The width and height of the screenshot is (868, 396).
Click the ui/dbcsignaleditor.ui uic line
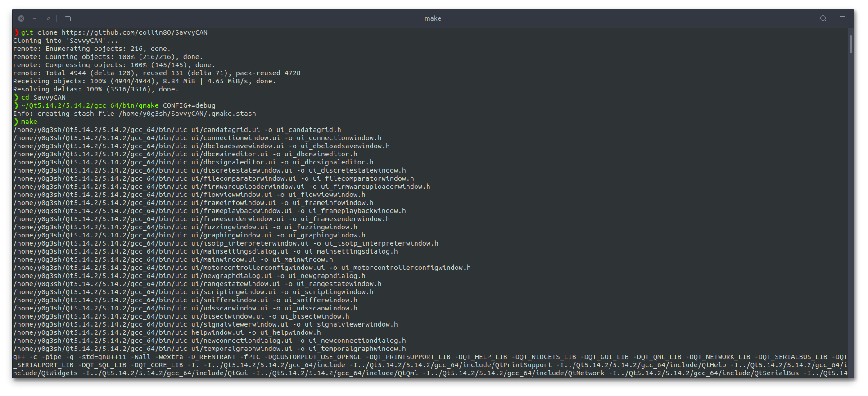[193, 162]
